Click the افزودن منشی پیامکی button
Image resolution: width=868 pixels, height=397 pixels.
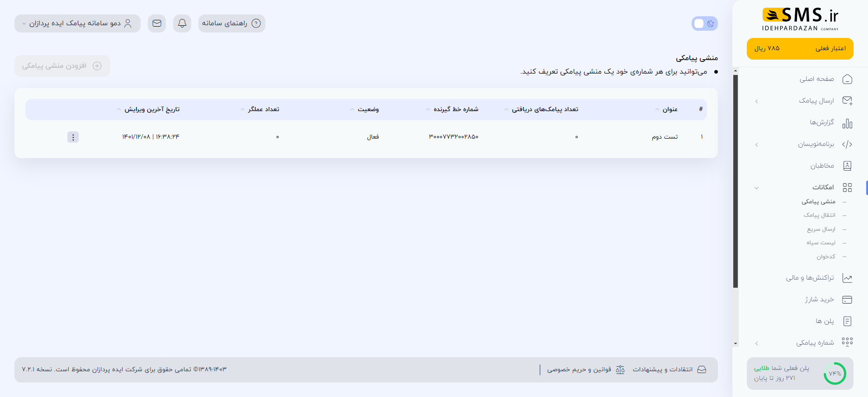tap(62, 66)
